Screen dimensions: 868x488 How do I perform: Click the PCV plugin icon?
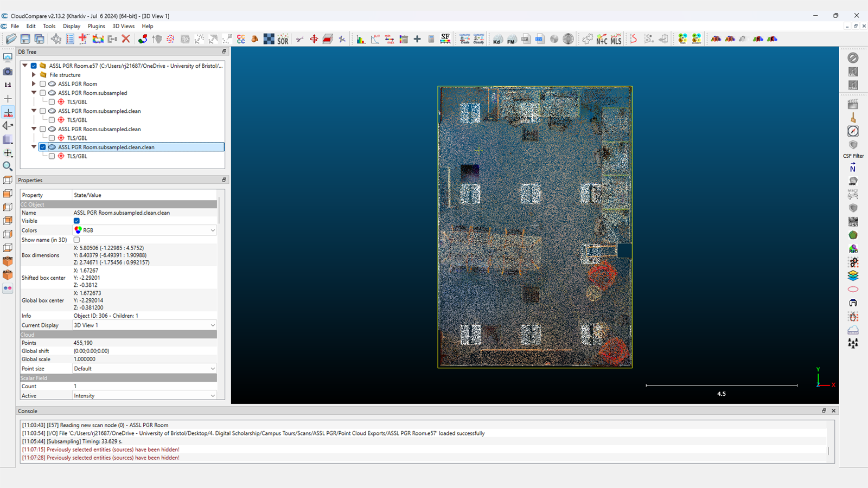pos(853,222)
